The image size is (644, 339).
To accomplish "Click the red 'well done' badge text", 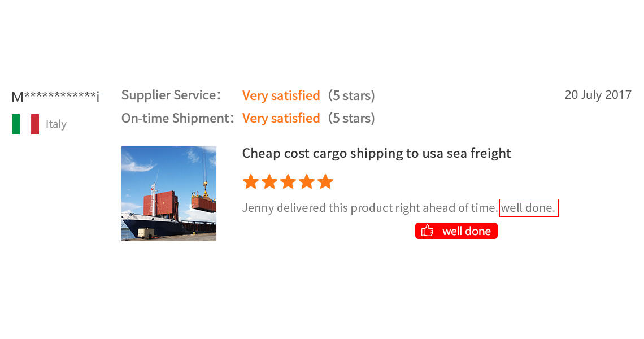I will pos(466,231).
